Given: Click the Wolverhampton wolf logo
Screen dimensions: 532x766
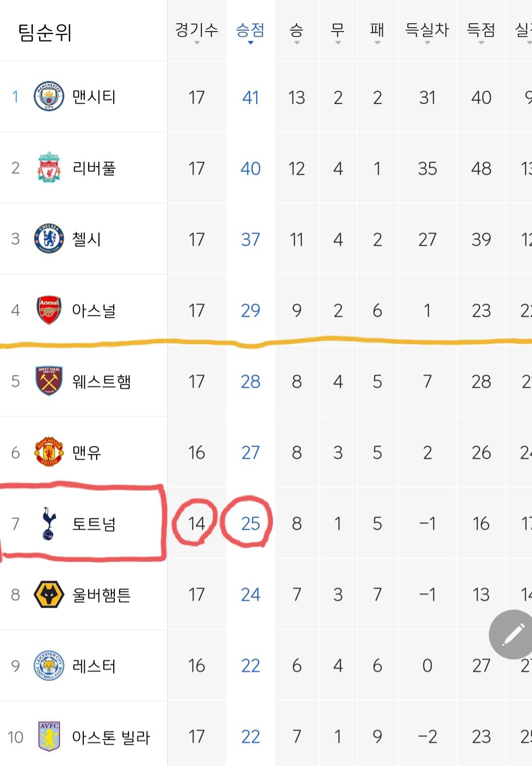Looking at the screenshot, I should click(x=49, y=594).
